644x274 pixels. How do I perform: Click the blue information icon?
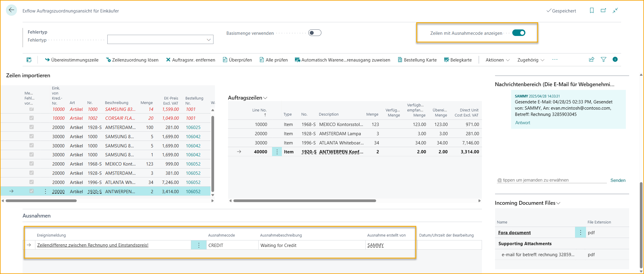click(615, 59)
